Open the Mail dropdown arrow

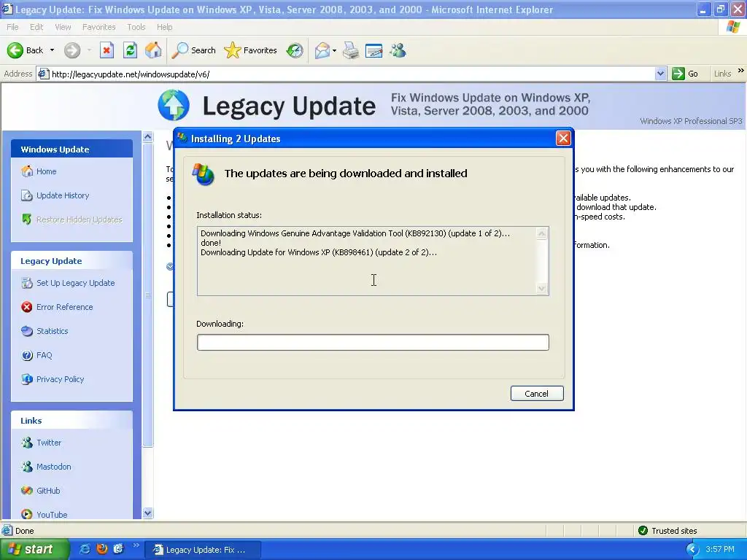tap(334, 50)
